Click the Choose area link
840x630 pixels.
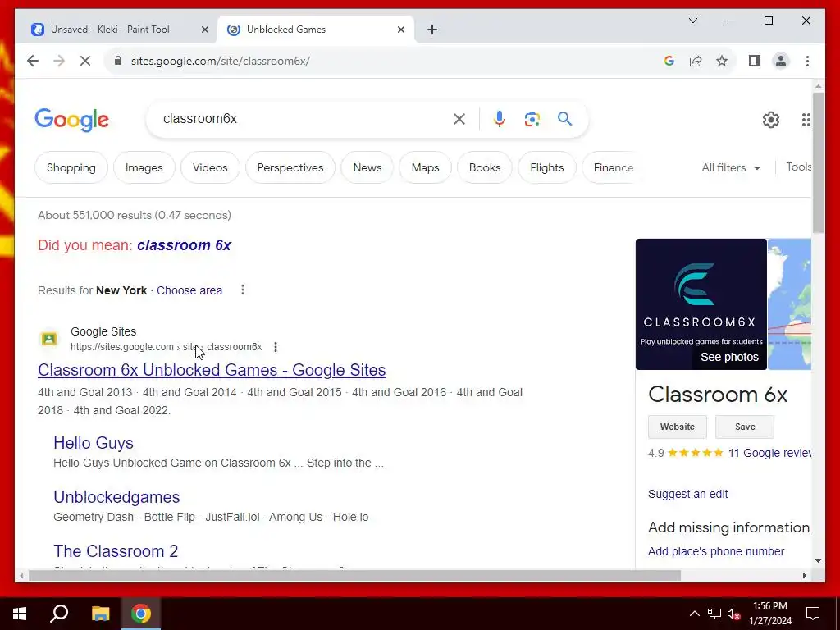click(x=189, y=290)
